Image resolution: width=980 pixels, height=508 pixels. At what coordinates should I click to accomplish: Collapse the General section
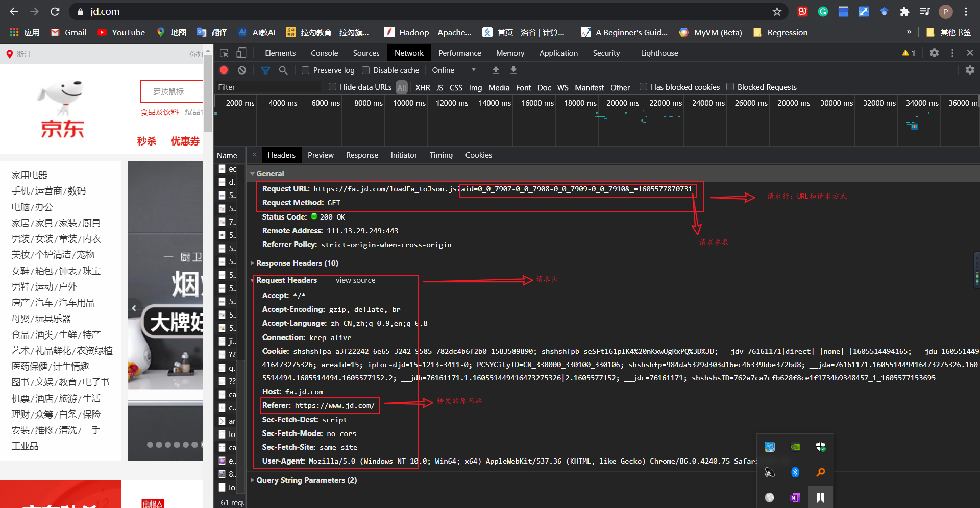pos(252,174)
